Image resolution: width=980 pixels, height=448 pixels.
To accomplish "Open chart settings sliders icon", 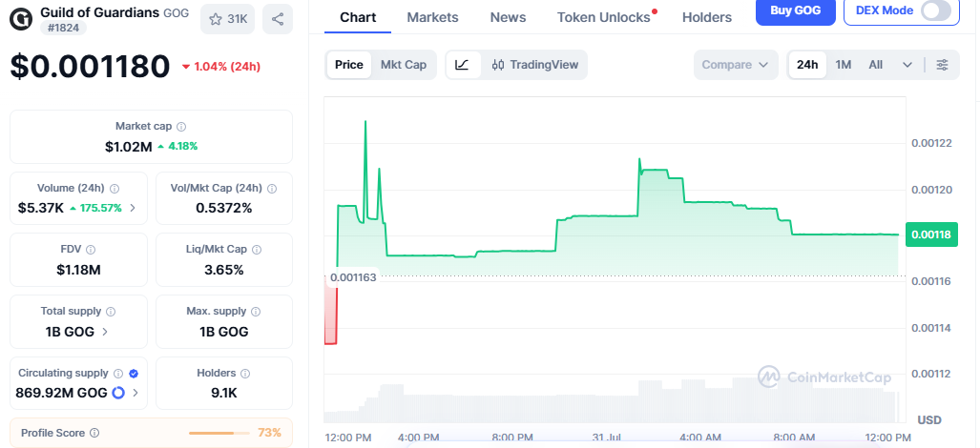I will coord(943,65).
